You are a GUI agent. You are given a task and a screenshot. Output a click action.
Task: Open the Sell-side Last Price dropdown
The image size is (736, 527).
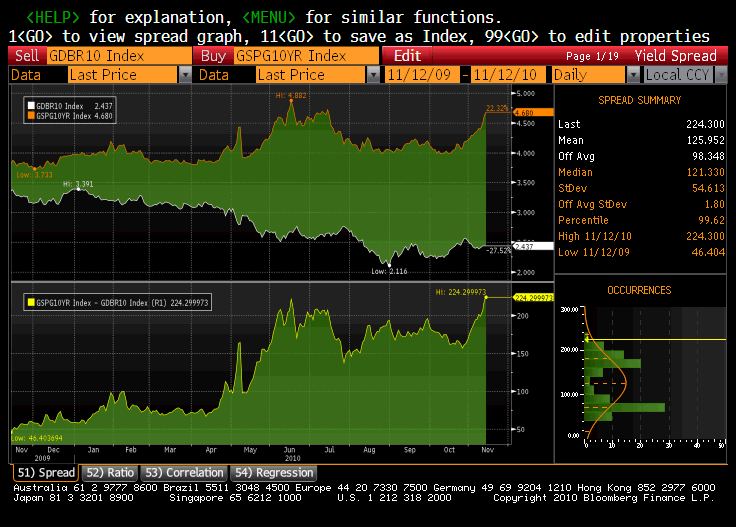[x=185, y=75]
